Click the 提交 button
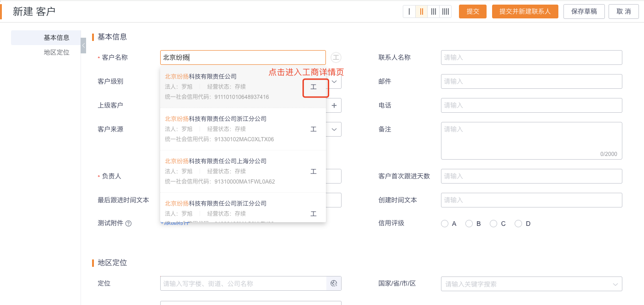Screen dimensions: 644x305 (x=473, y=12)
